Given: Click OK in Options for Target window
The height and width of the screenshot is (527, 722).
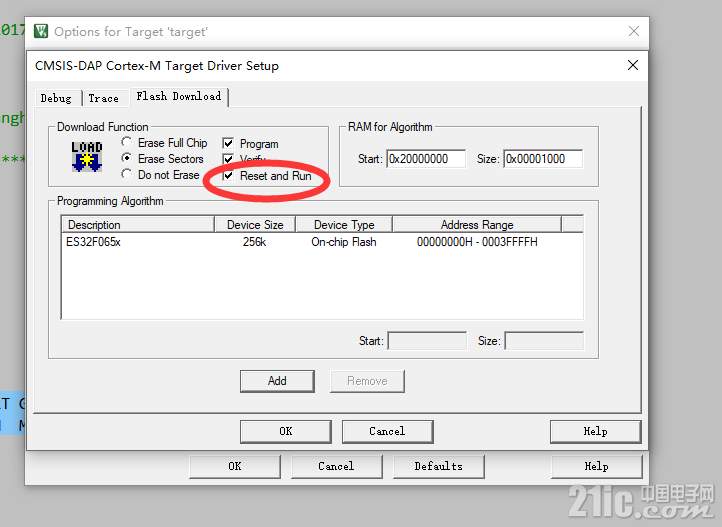Looking at the screenshot, I should click(x=235, y=466).
